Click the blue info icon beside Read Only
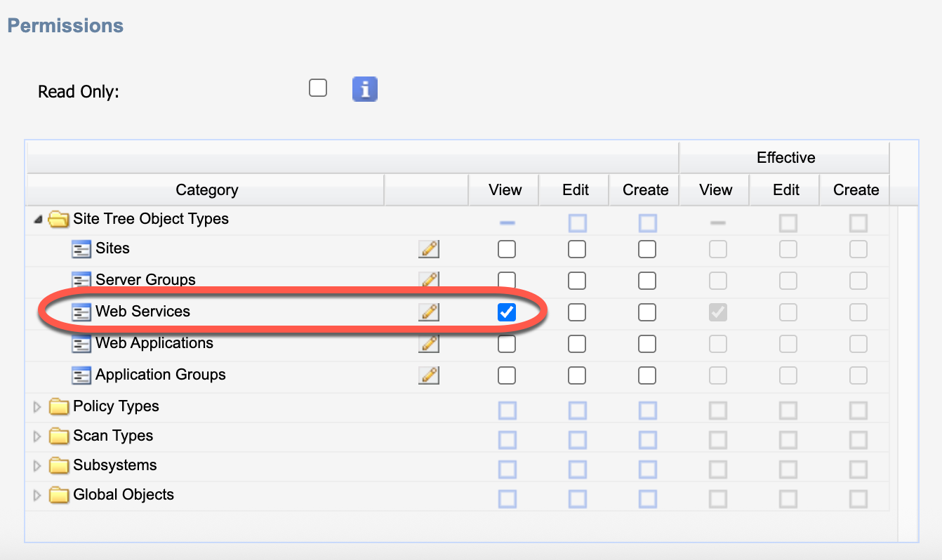The height and width of the screenshot is (560, 942). [364, 90]
